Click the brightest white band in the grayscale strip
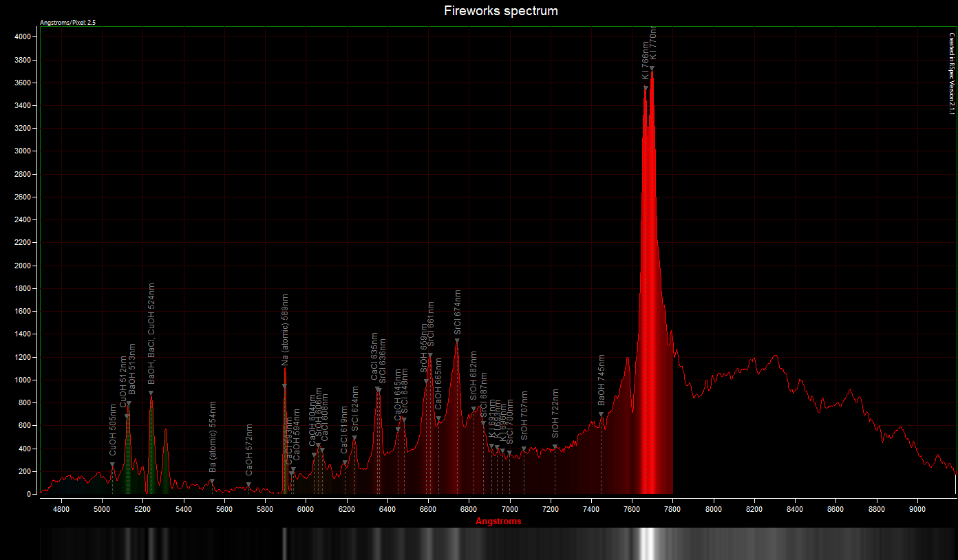958x560 pixels. coord(648,543)
